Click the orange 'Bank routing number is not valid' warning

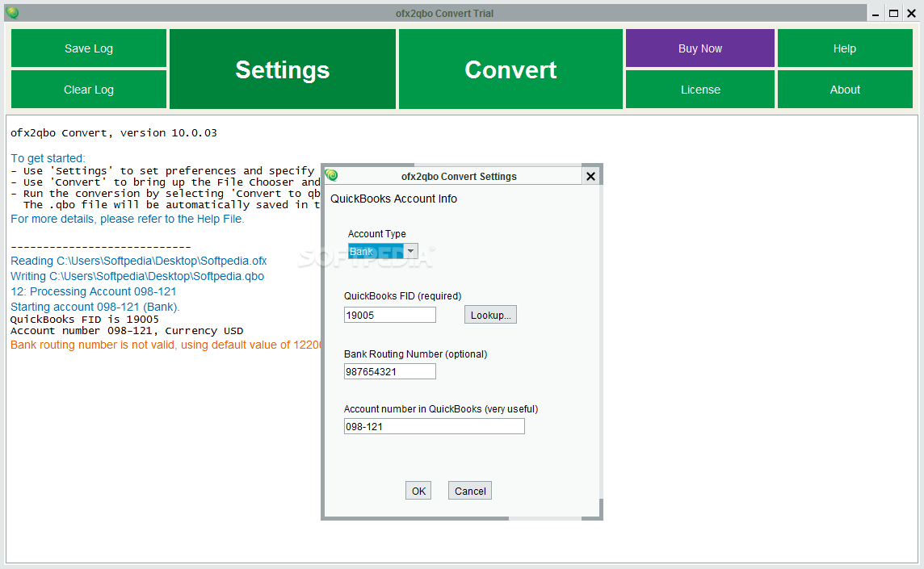166,345
